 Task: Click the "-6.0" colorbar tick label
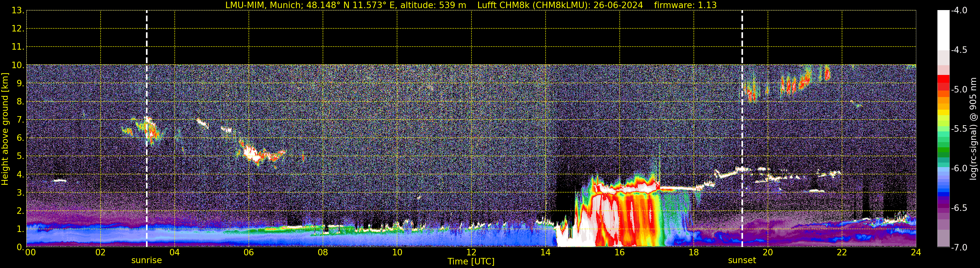click(x=959, y=168)
